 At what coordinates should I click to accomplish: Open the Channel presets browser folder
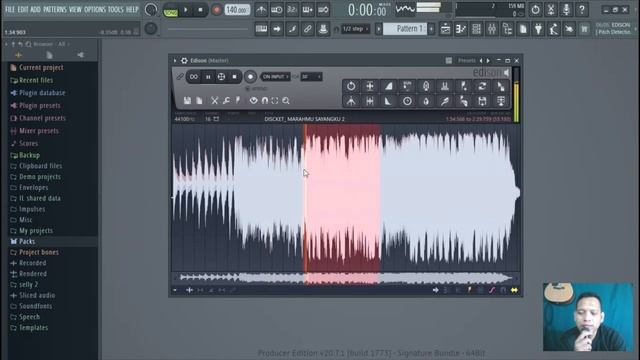point(42,118)
